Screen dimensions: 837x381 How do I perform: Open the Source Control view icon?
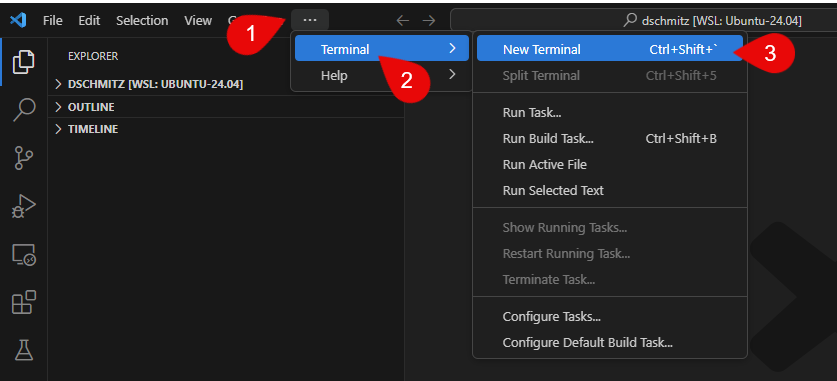pos(23,158)
